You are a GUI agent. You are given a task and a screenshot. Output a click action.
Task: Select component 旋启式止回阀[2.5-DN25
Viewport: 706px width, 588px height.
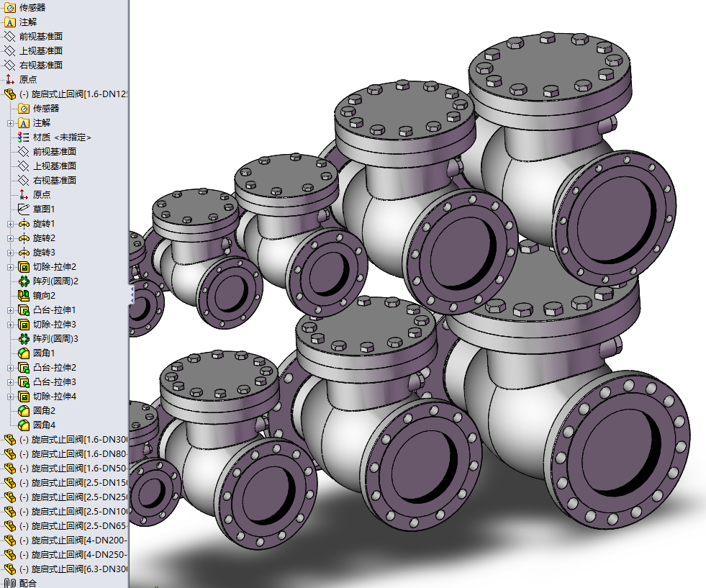pos(74,497)
